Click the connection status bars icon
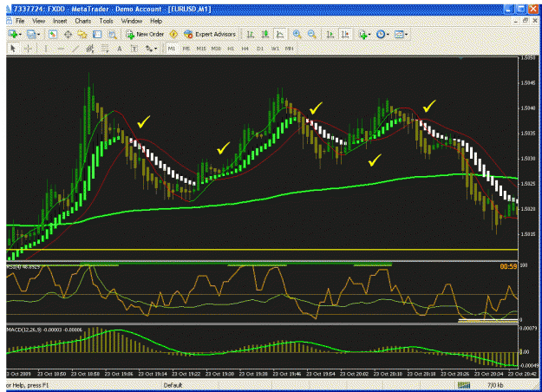This screenshot has height=392, width=542. coord(464,385)
